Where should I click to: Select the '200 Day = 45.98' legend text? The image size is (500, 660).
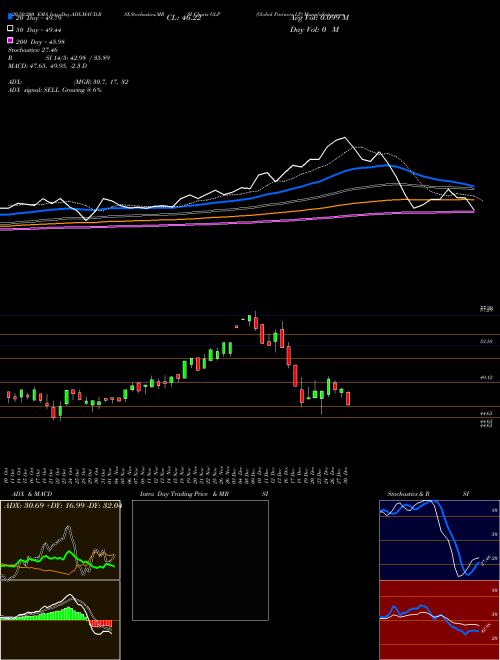[x=40, y=42]
